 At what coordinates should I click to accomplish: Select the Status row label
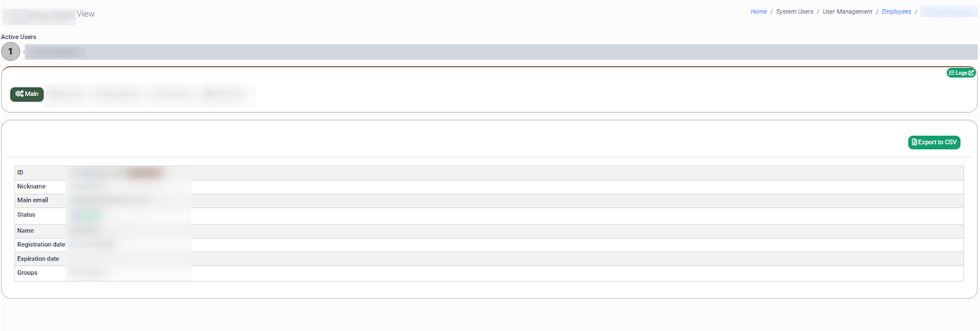point(26,215)
